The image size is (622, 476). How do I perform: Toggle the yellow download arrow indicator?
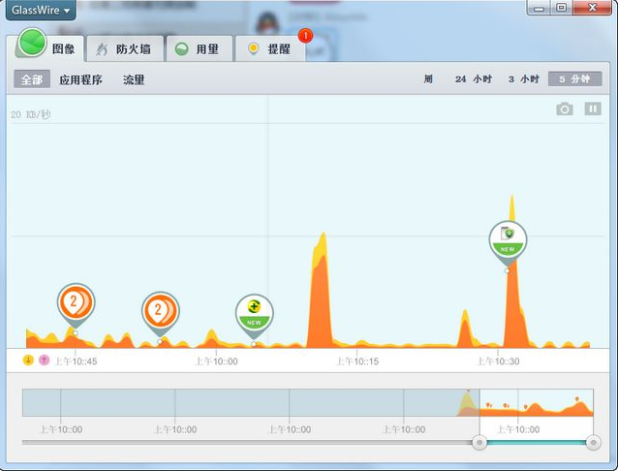pyautogui.click(x=28, y=360)
